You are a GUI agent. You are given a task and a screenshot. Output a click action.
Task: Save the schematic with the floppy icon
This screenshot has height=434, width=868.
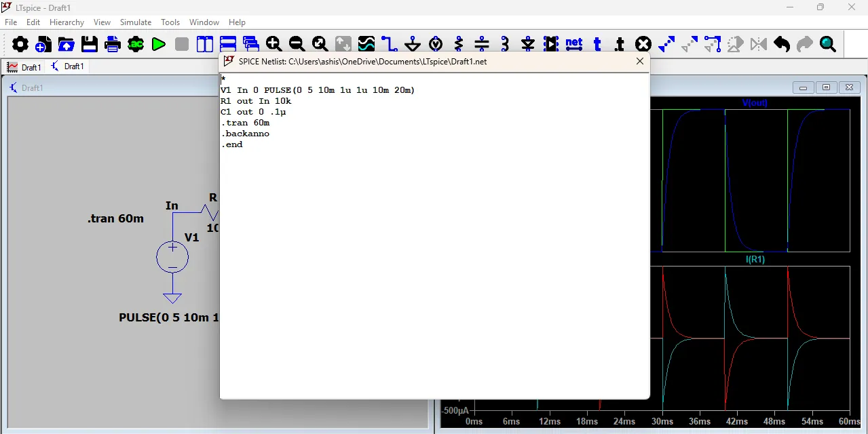pos(90,44)
